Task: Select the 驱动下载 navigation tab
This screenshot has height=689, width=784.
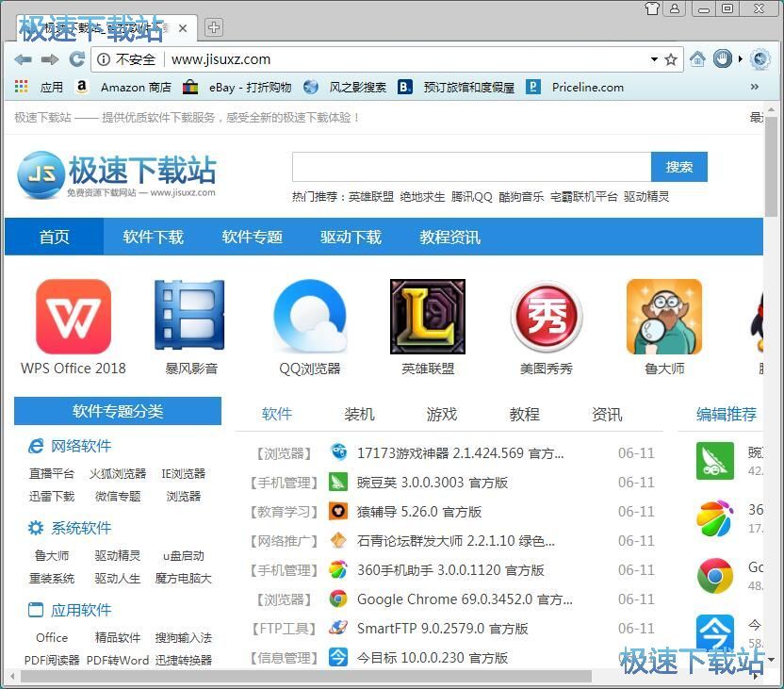Action: pos(351,237)
